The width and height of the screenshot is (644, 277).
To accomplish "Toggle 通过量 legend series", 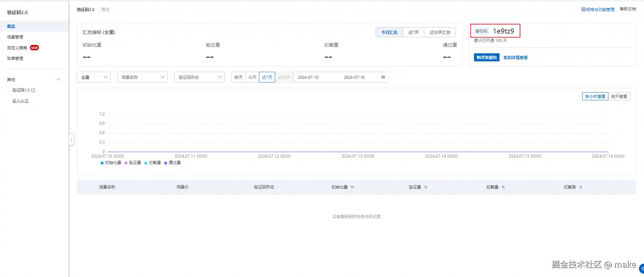I will pos(172,163).
